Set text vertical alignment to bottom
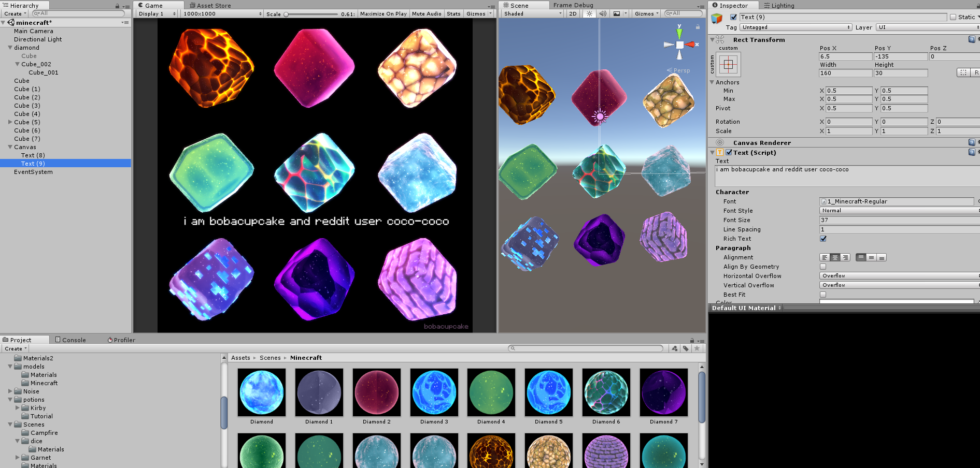The height and width of the screenshot is (468, 980). coord(882,257)
